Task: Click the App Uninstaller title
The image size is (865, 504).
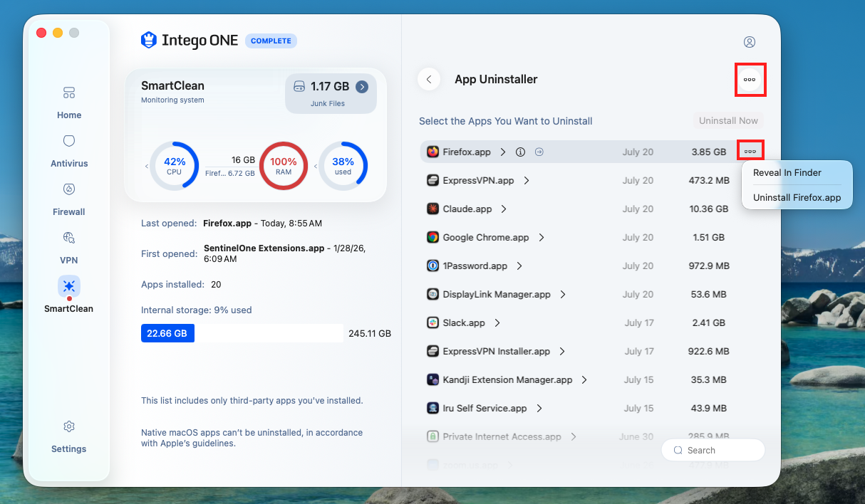Action: (x=496, y=79)
